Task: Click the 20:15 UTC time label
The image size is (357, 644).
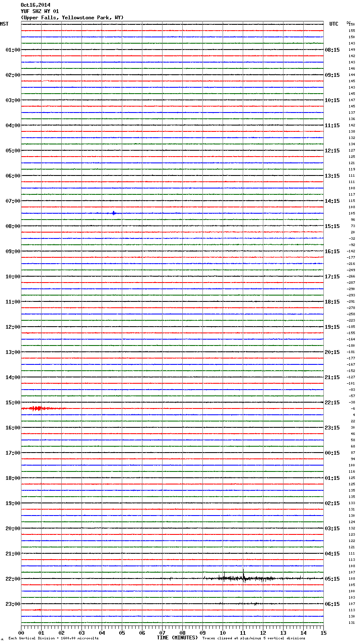Action: pos(332,352)
